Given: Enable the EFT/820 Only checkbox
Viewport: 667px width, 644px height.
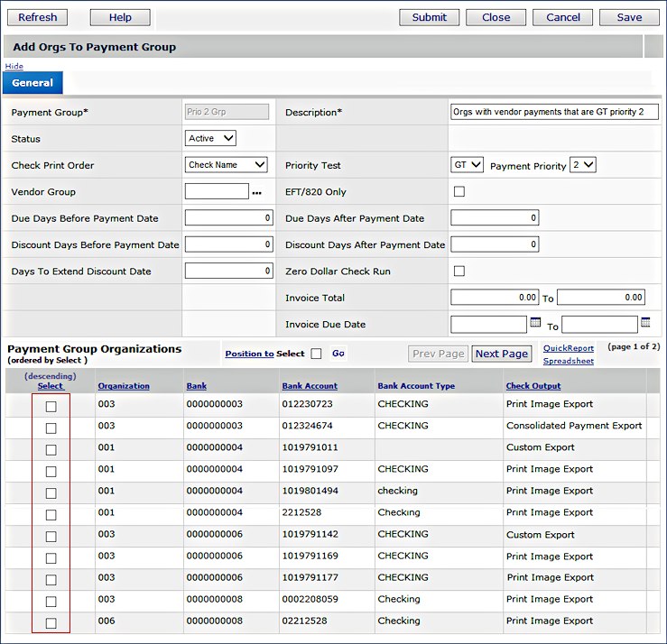Looking at the screenshot, I should click(x=459, y=191).
